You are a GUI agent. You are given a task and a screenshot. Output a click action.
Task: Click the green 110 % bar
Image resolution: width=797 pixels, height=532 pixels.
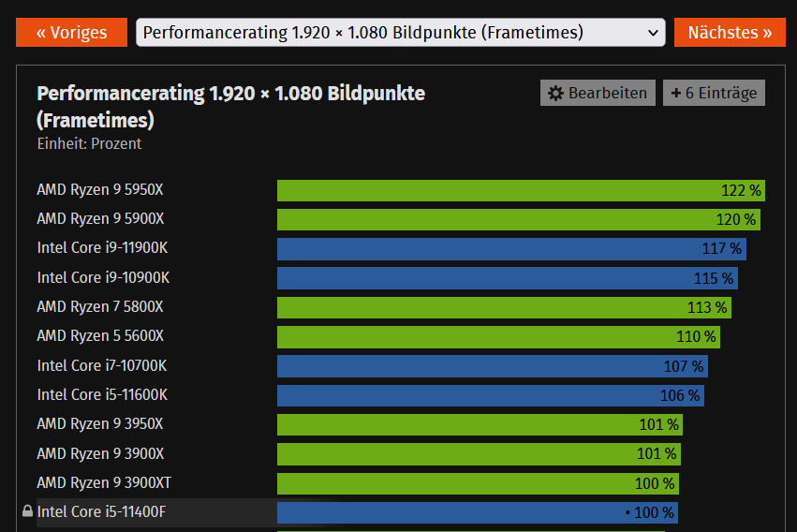point(498,337)
